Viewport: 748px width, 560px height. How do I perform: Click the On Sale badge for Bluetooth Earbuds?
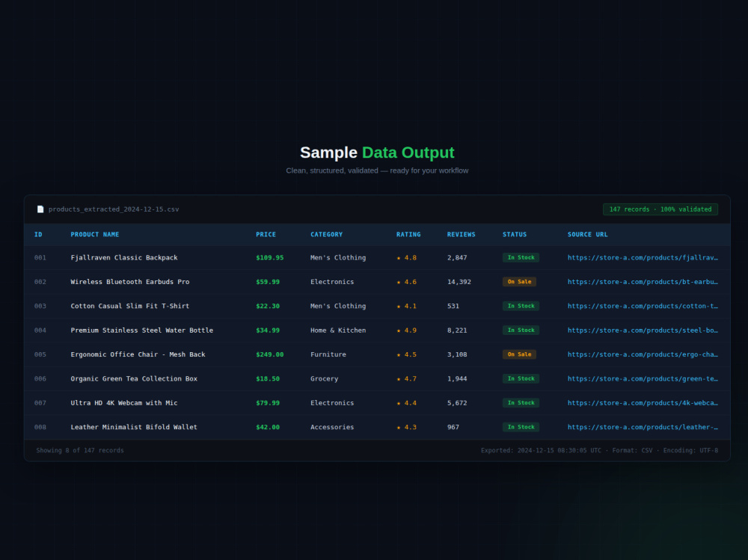(x=519, y=282)
